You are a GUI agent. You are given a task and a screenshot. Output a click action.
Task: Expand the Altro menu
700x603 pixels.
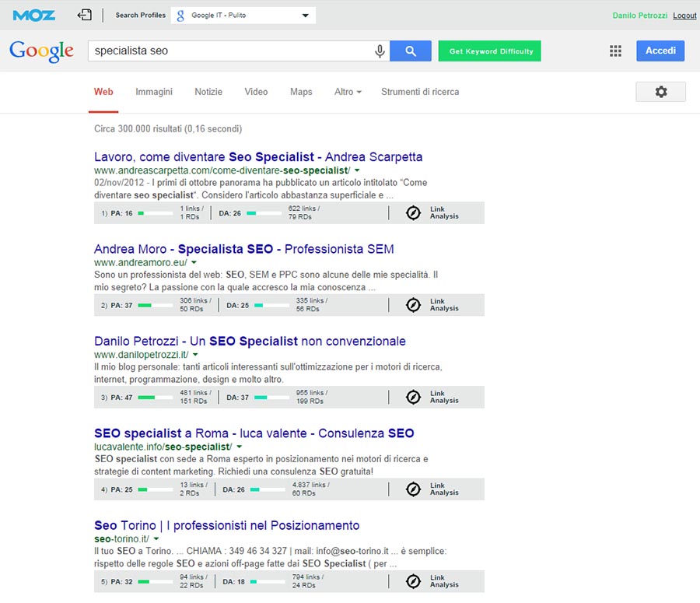coord(348,92)
